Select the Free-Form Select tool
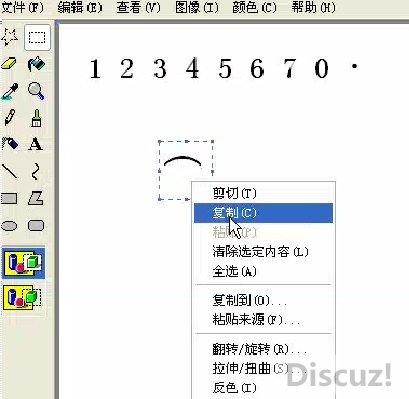409x399 pixels. pyautogui.click(x=10, y=37)
